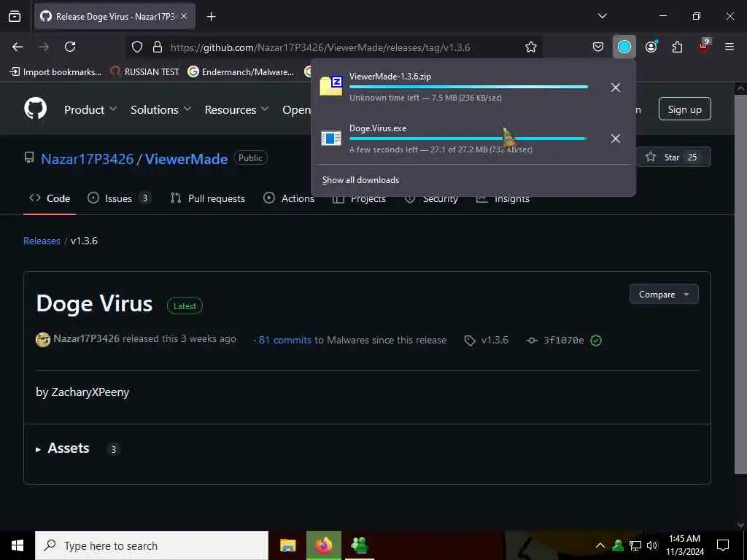
Task: Click the page vertical scrollbar
Action: click(x=740, y=284)
